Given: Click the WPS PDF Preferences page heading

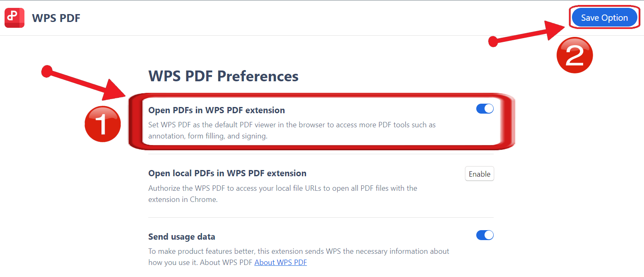Looking at the screenshot, I should click(x=223, y=76).
